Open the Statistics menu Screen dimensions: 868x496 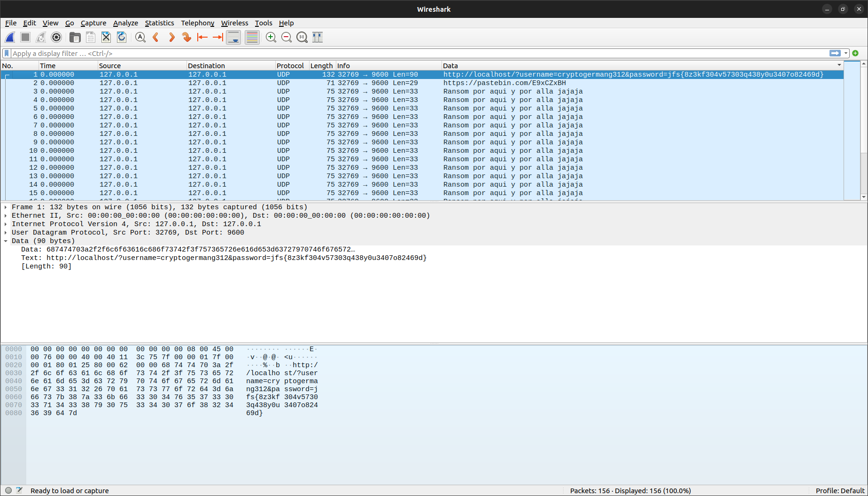pyautogui.click(x=159, y=23)
